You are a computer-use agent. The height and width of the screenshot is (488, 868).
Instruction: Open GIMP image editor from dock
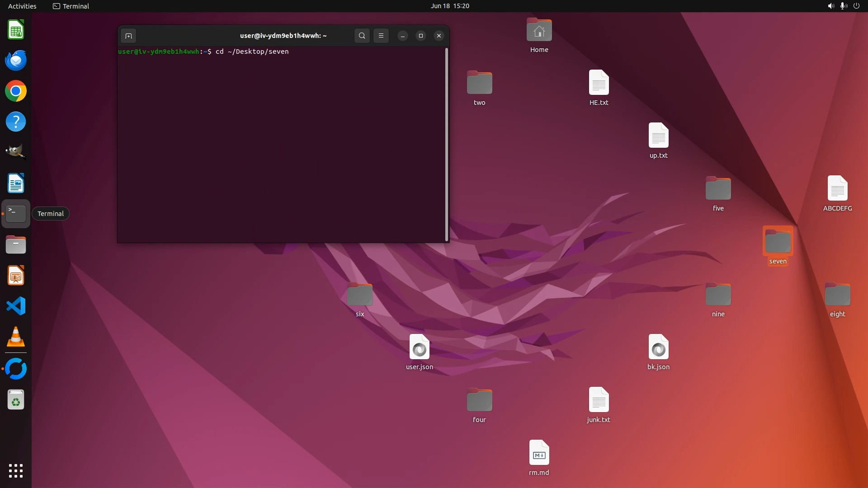coord(16,152)
